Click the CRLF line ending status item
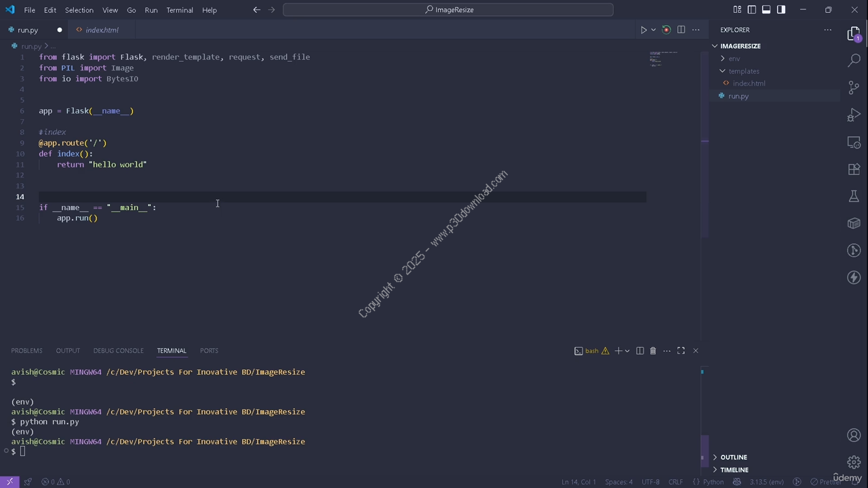This screenshot has width=868, height=488. tap(675, 482)
